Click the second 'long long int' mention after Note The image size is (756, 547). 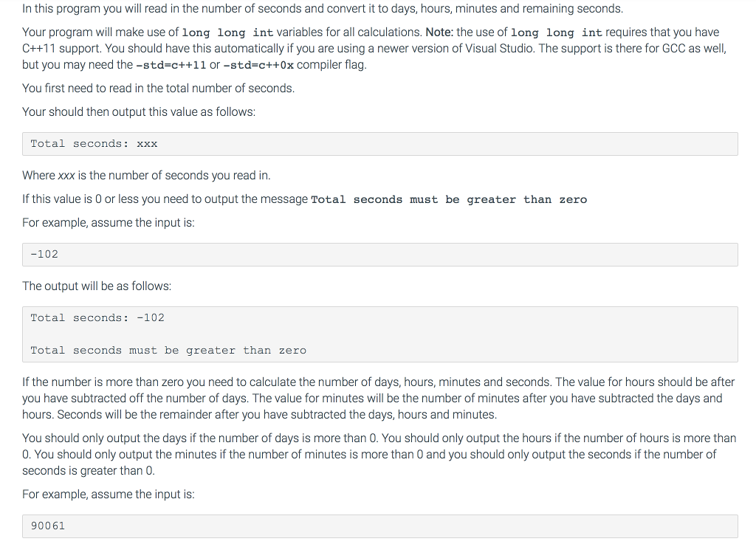557,32
